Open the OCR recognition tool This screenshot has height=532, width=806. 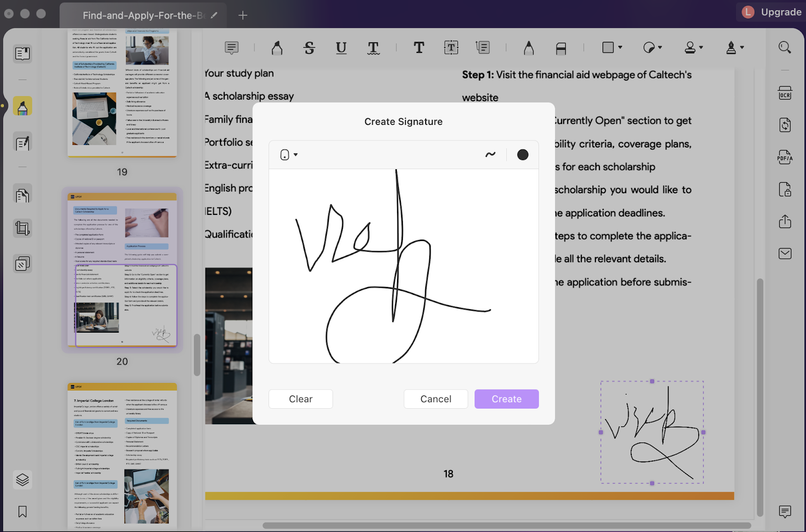pos(785,94)
